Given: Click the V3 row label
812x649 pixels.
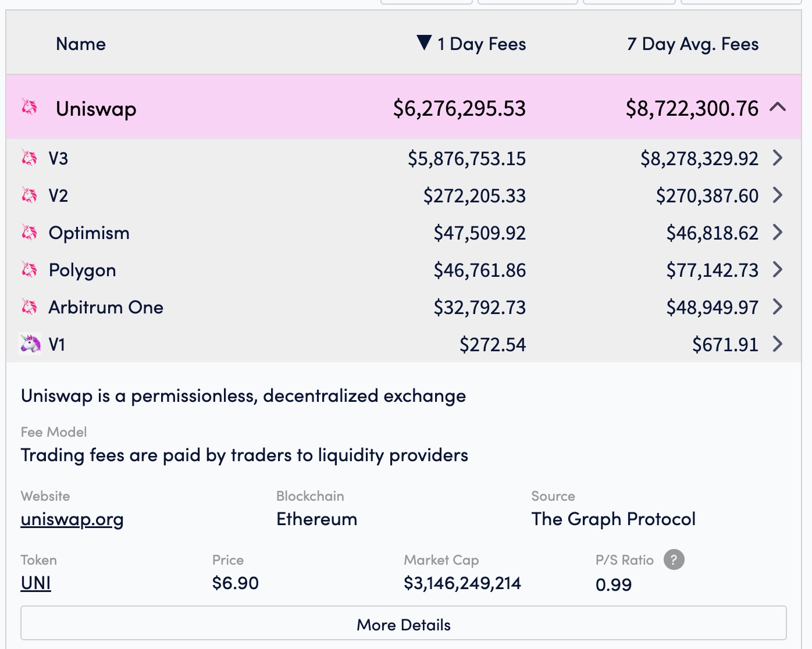Looking at the screenshot, I should 58,158.
